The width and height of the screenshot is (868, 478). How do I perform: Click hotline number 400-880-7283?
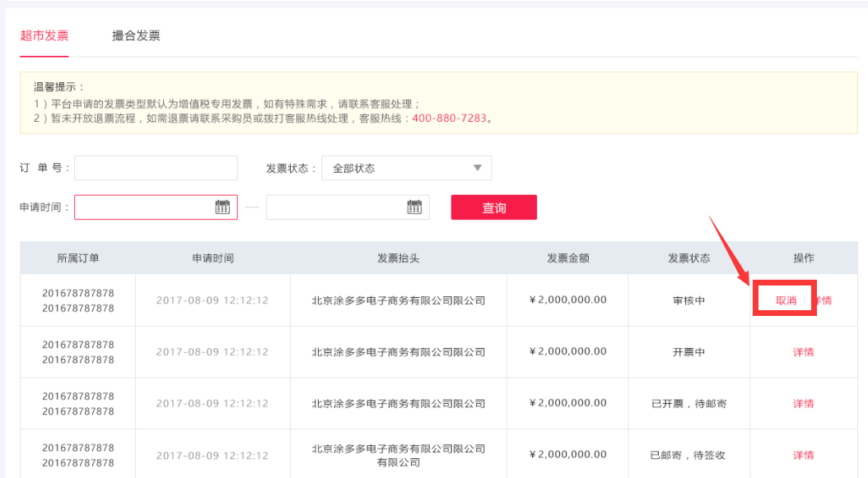[x=449, y=118]
